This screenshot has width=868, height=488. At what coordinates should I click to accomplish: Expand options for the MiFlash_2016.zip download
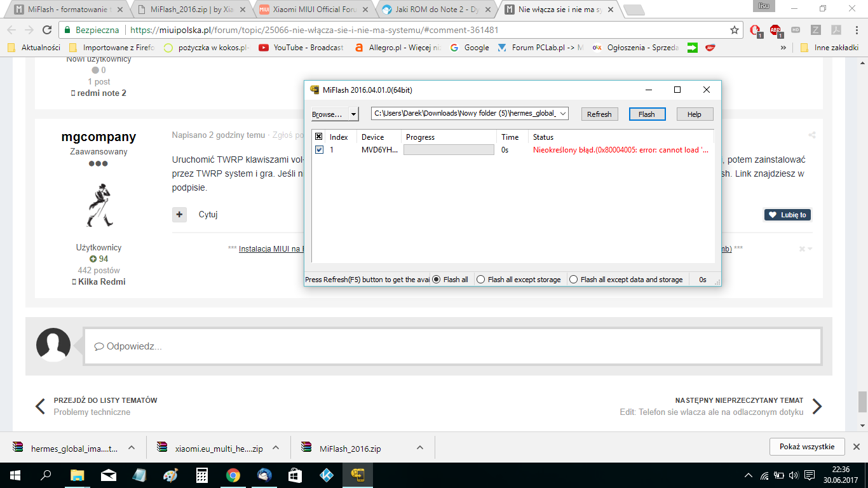(420, 448)
